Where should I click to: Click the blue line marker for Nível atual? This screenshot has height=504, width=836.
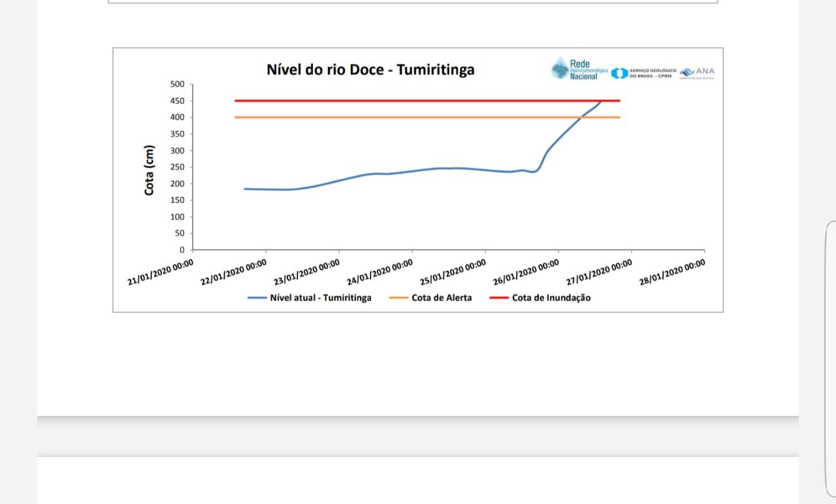(x=256, y=298)
